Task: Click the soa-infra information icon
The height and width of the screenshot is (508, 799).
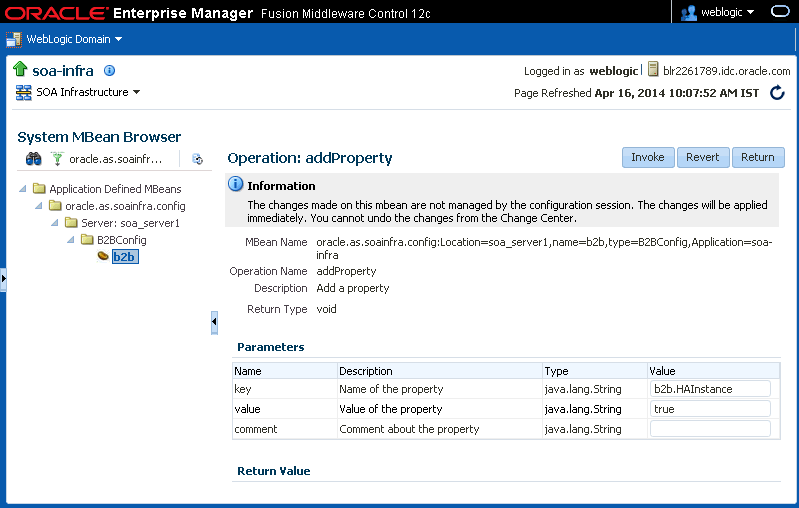Action: (x=109, y=70)
